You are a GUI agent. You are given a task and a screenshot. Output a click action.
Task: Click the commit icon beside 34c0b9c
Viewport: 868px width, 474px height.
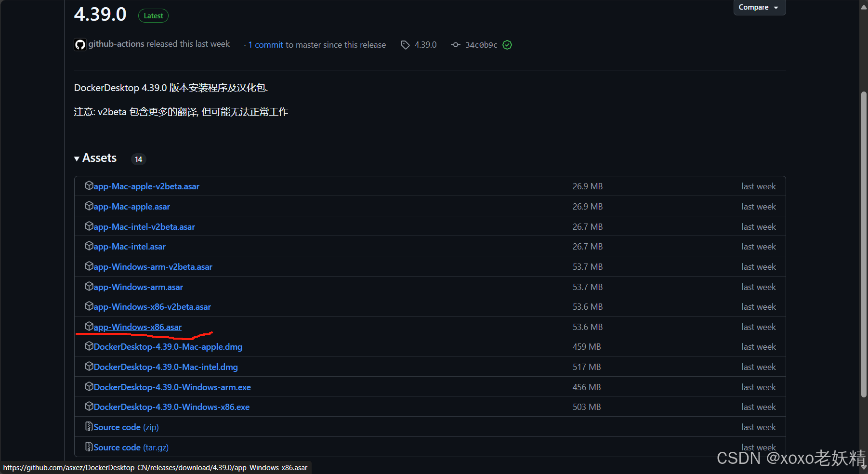(x=456, y=45)
